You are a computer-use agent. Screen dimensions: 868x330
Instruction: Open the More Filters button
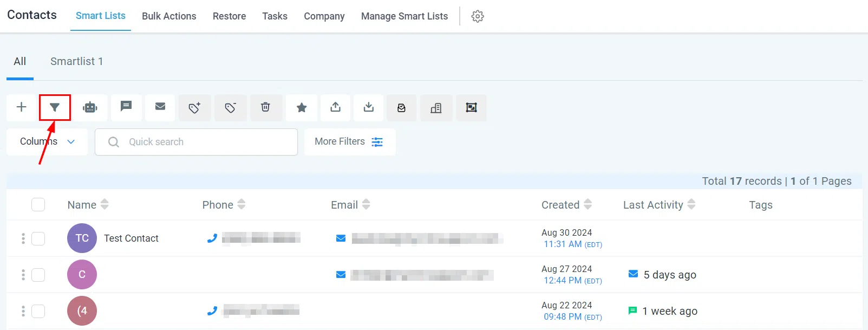(x=350, y=142)
